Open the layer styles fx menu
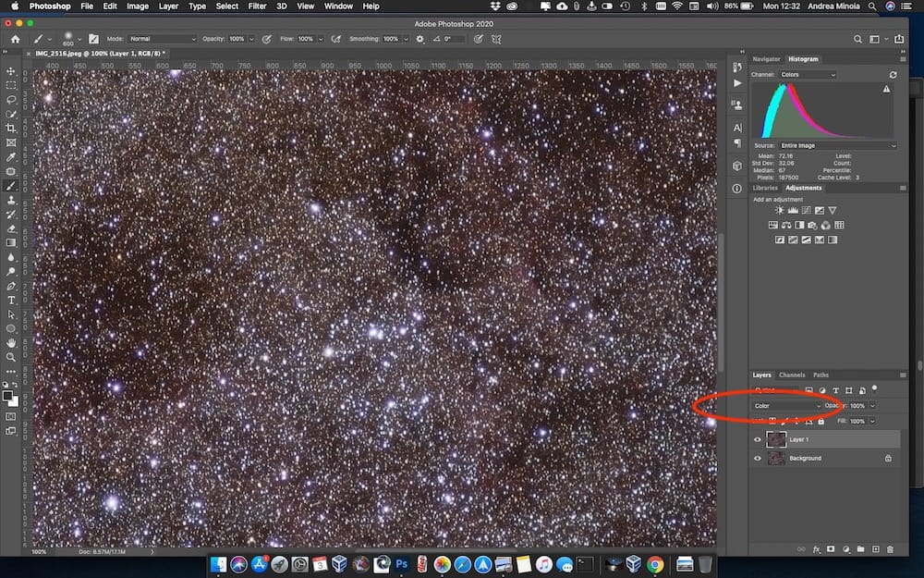This screenshot has width=924, height=578. click(x=817, y=548)
